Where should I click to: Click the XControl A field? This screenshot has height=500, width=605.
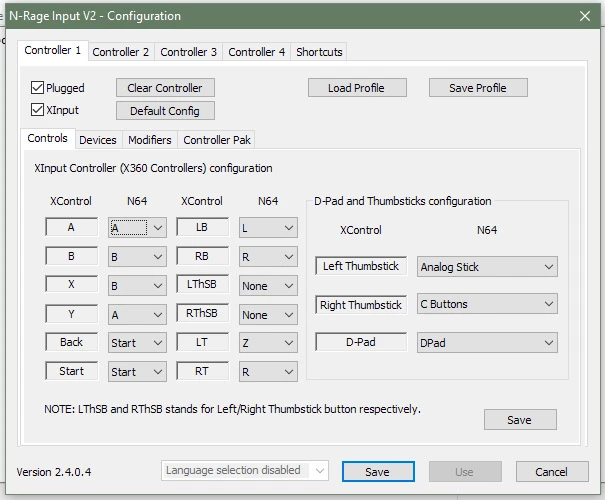(71, 227)
